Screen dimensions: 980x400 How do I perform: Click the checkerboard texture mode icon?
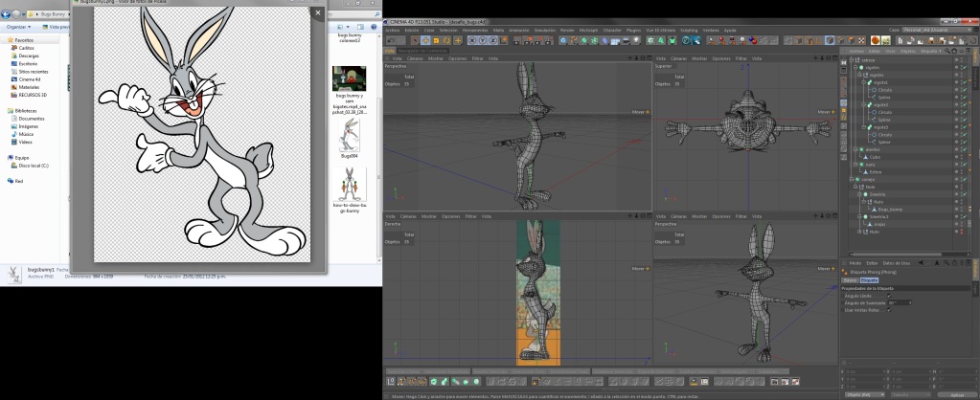click(860, 40)
